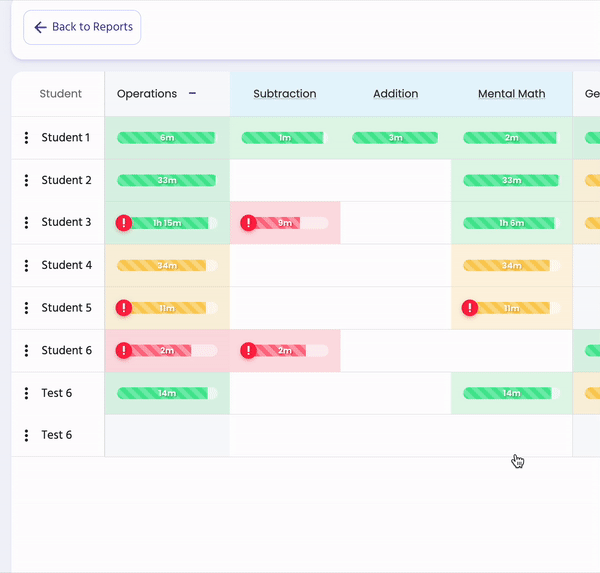Image resolution: width=600 pixels, height=573 pixels.
Task: Click Student 2 Mental Math 33m bar
Action: [512, 180]
